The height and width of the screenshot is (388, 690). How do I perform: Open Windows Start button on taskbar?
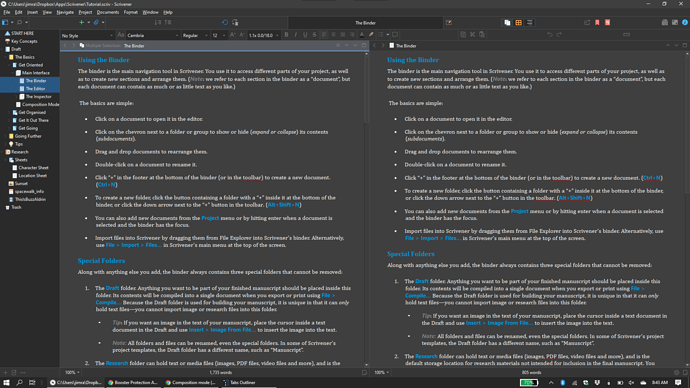[x=6, y=383]
